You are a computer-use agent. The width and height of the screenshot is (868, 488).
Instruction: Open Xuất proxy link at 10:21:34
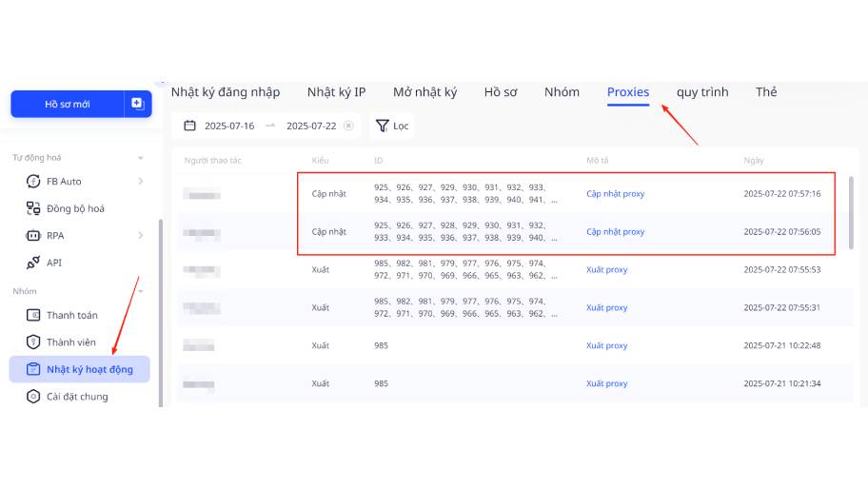click(606, 383)
